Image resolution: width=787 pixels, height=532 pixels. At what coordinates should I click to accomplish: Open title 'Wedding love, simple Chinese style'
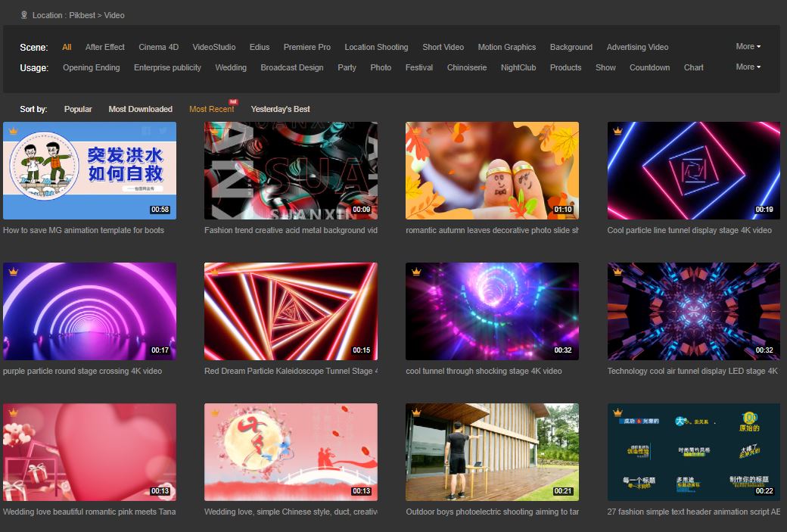pos(291,512)
